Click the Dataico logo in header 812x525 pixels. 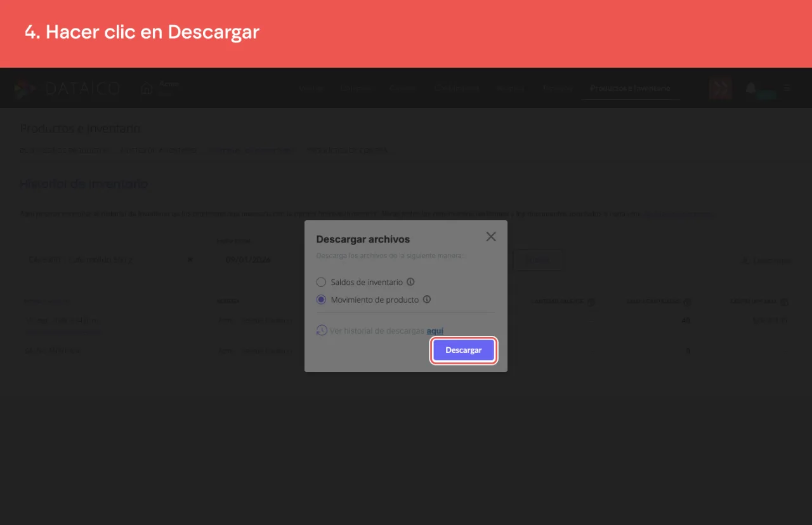click(x=67, y=88)
